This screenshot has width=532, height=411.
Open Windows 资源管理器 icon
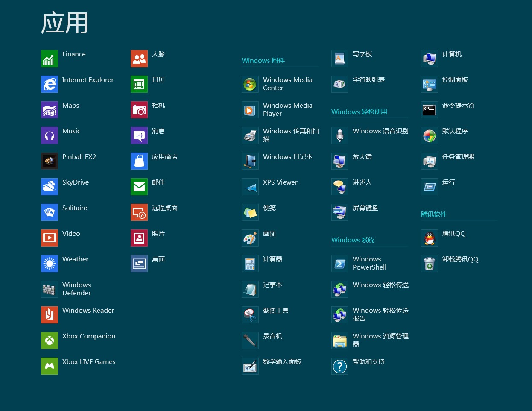tap(340, 341)
